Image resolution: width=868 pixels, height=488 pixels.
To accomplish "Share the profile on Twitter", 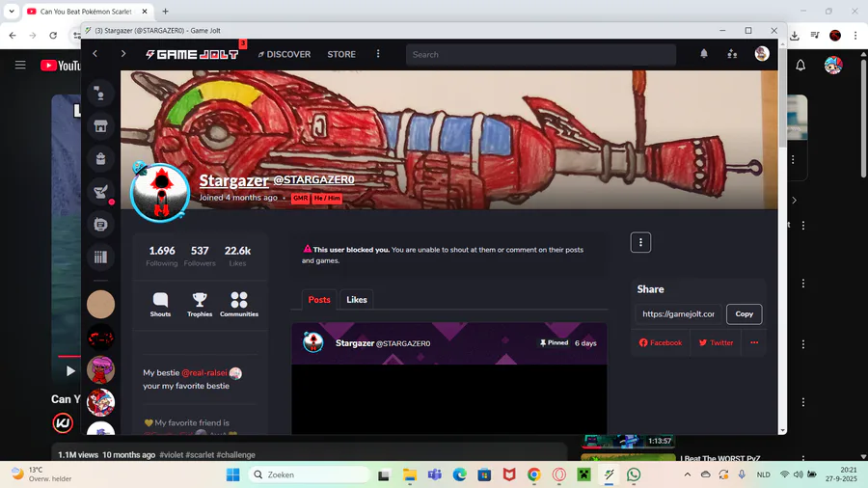I will (716, 342).
